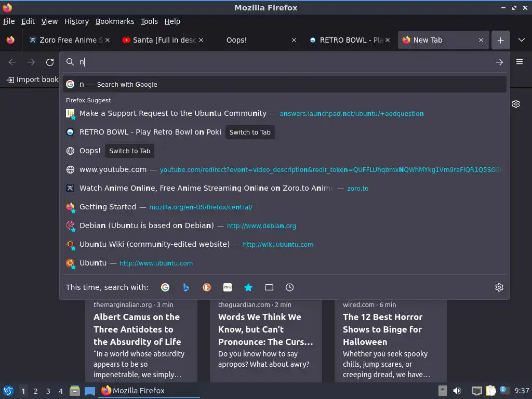The width and height of the screenshot is (532, 399).
Task: Open the Debian bookmark suggestion
Action: point(284,225)
